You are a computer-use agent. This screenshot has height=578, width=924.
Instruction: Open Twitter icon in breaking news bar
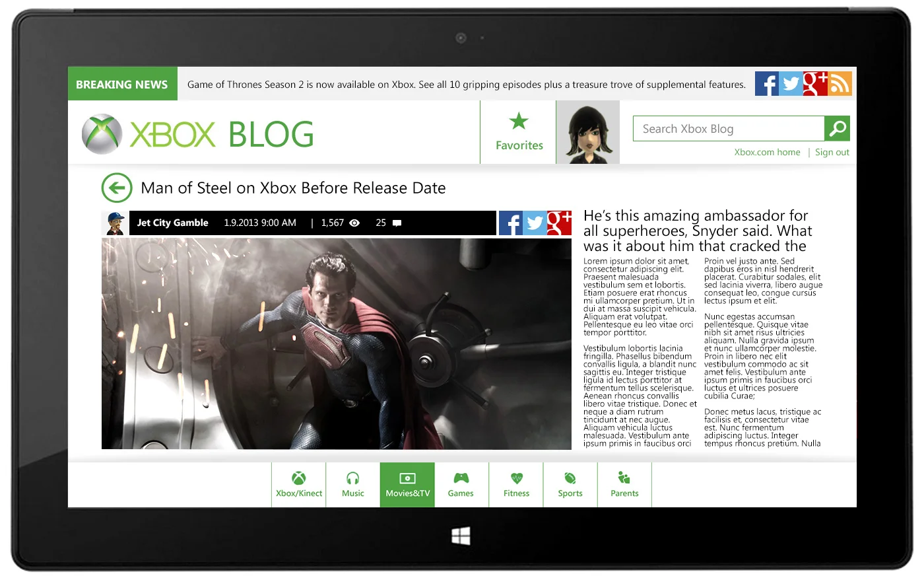(791, 84)
